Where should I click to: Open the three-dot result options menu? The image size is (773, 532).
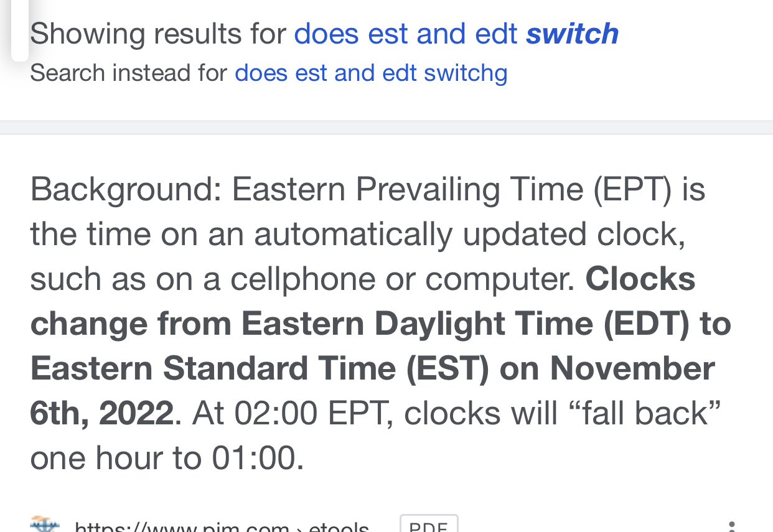pyautogui.click(x=733, y=526)
